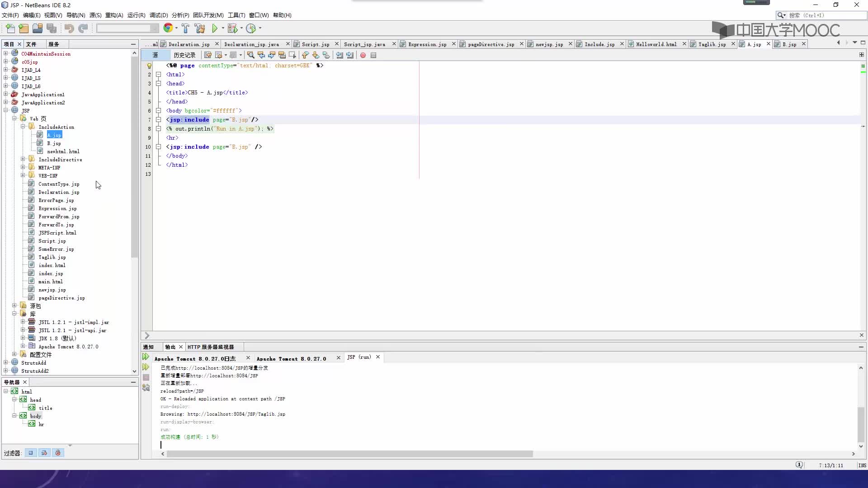Show the hidden editor tabs dropdown list
Screen dimensions: 868x488
(854, 43)
